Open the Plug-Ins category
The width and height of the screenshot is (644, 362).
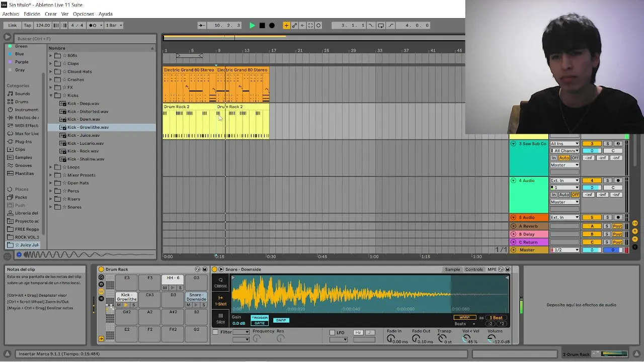click(x=23, y=142)
